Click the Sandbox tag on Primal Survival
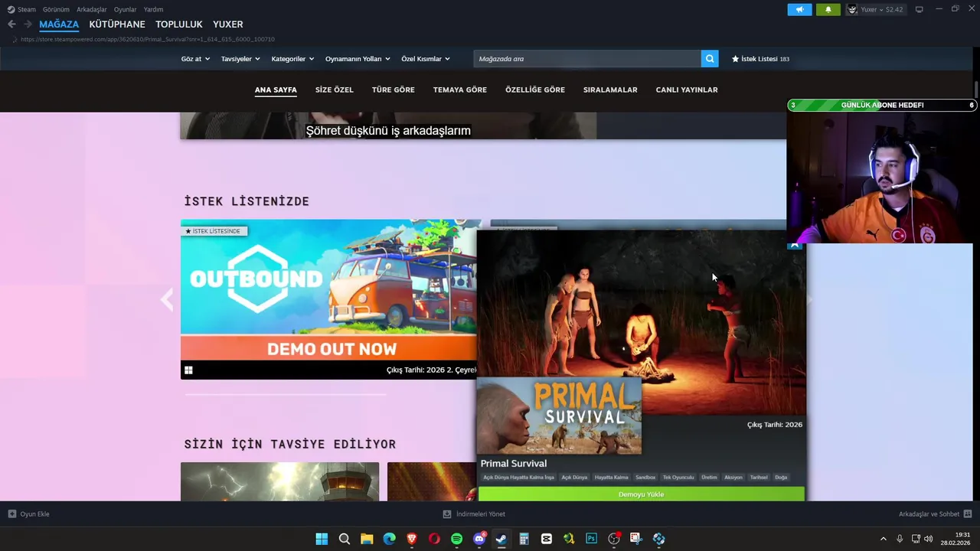The height and width of the screenshot is (551, 980). coord(645,478)
